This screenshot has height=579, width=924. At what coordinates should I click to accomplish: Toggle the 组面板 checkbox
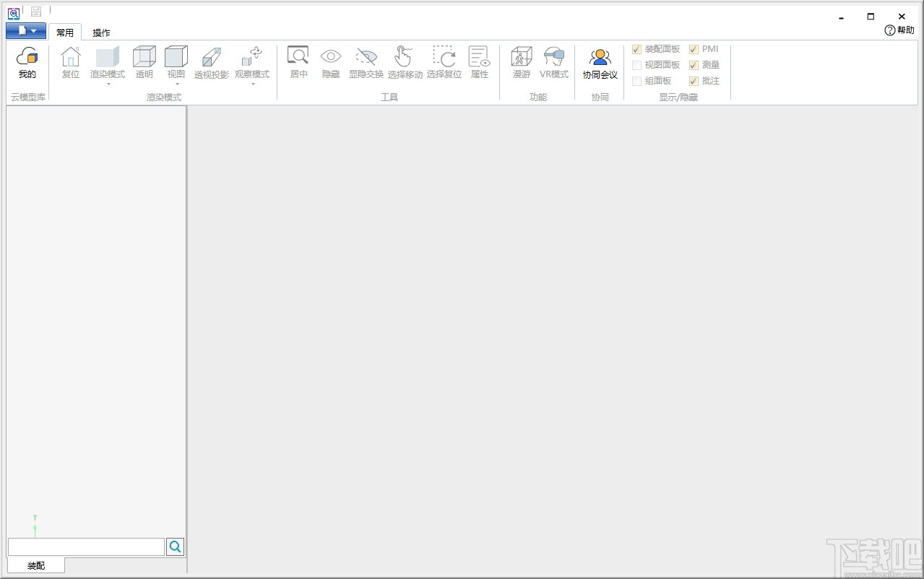636,82
